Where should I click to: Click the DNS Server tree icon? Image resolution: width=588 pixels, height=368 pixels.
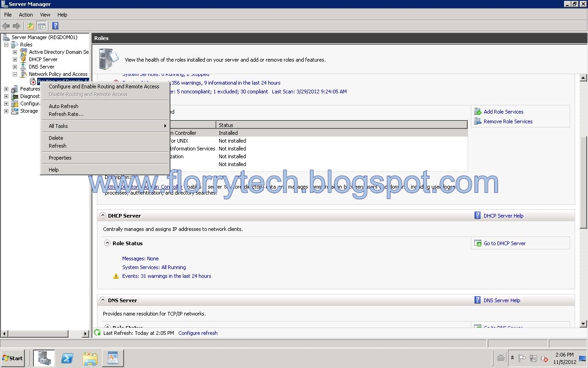[23, 67]
